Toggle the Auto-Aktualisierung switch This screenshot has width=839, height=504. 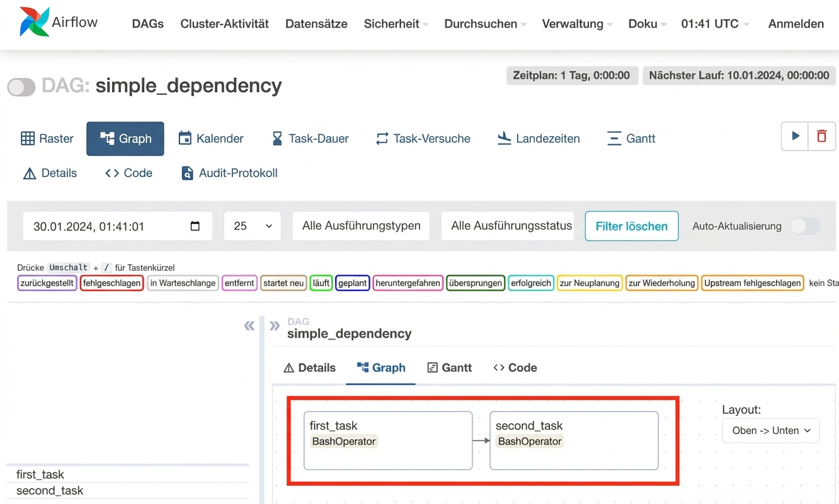pos(806,226)
